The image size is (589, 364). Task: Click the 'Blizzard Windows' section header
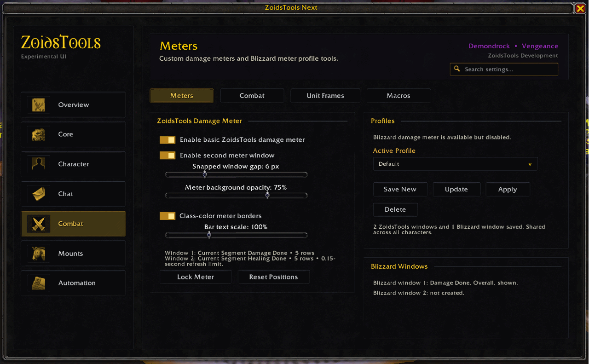pyautogui.click(x=399, y=266)
